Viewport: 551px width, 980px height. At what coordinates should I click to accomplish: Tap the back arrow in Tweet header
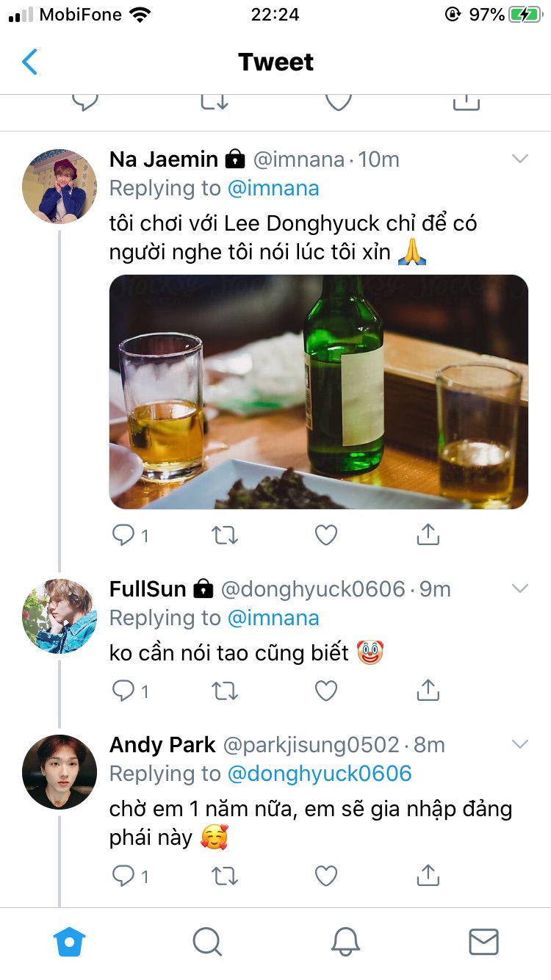coord(29,62)
